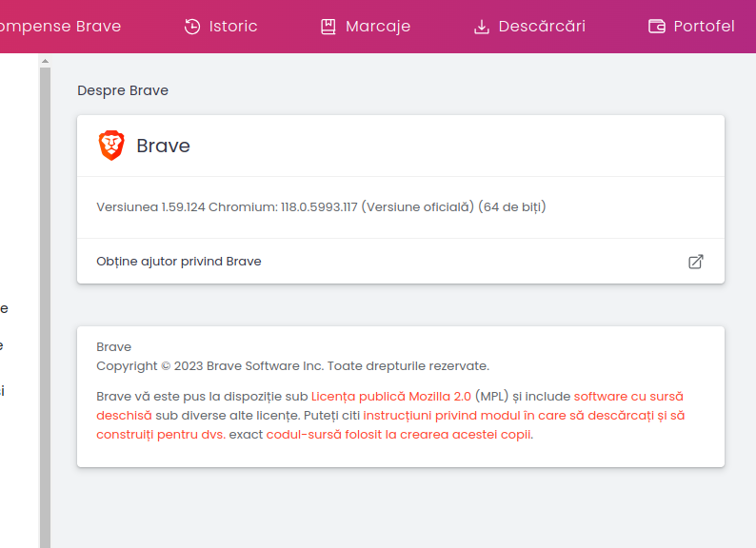Click the Descărcări download icon
Image resolution: width=756 pixels, height=548 pixels.
481,26
